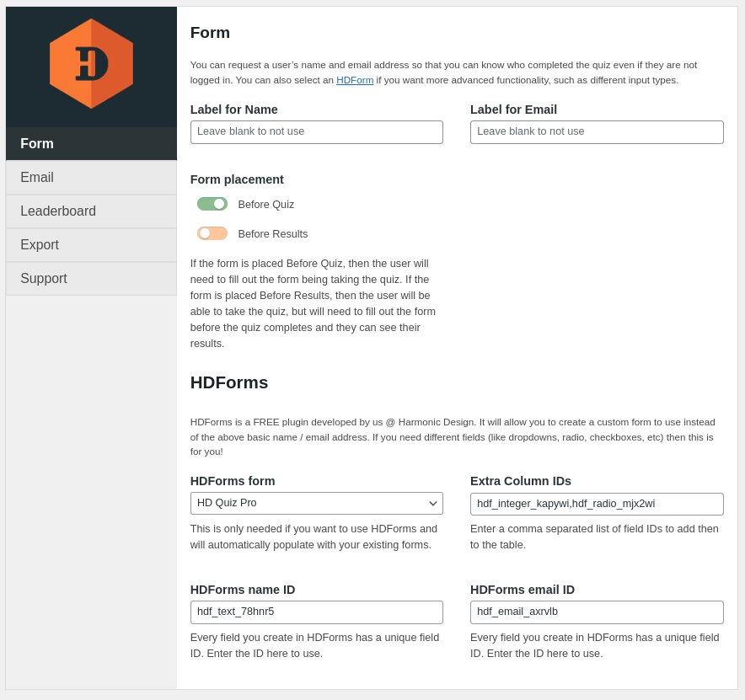Follow the HDForm link in the description
The width and height of the screenshot is (745, 700).
coord(355,80)
